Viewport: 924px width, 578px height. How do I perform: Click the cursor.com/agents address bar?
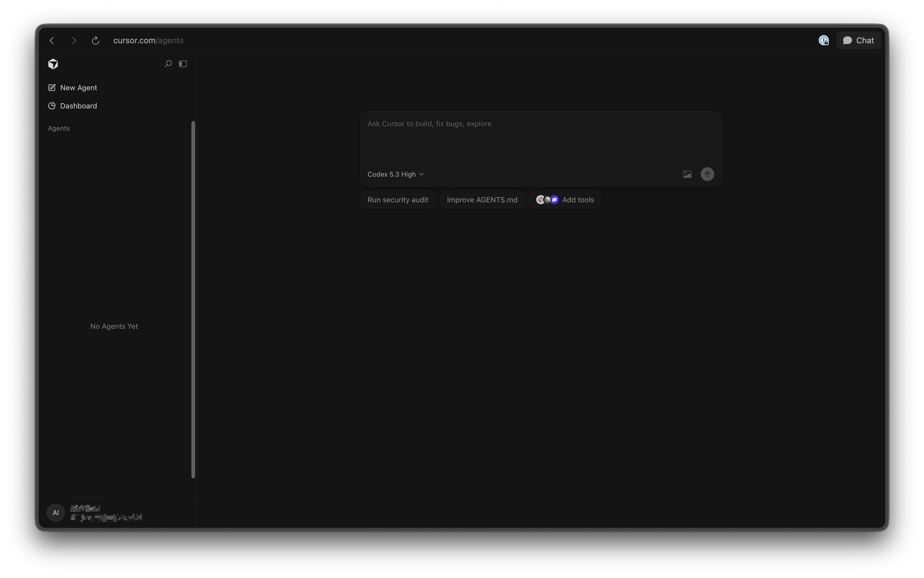148,41
